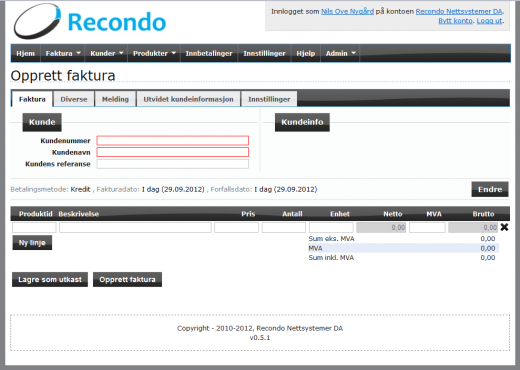Click the Copyright 2010-2012 footer text
Image resolution: width=520 pixels, height=370 pixels.
pos(260,328)
